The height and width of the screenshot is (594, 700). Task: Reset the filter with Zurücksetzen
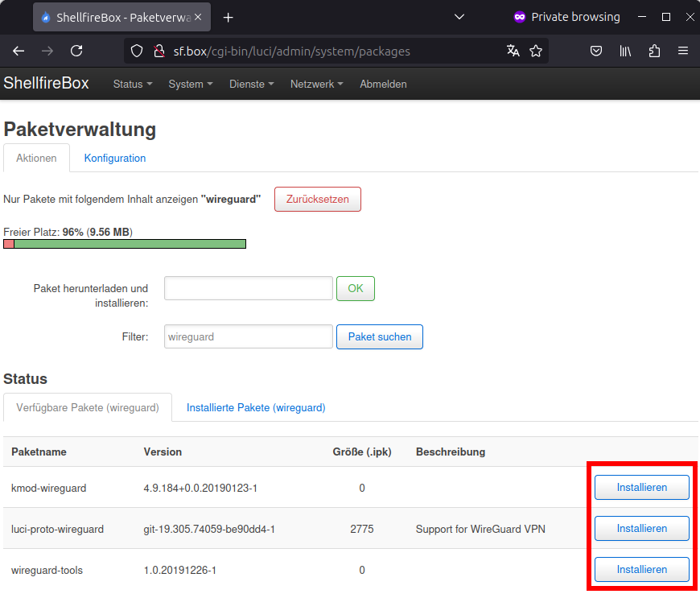317,199
